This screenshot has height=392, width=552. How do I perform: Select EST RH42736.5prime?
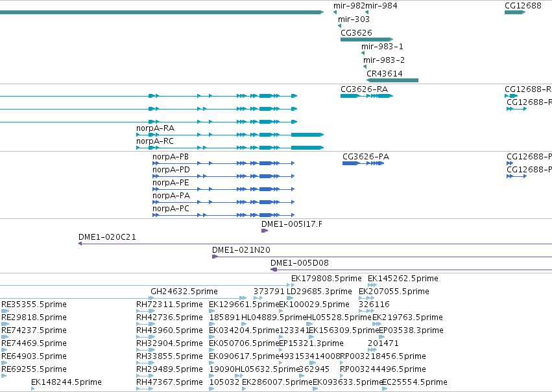coord(170,318)
